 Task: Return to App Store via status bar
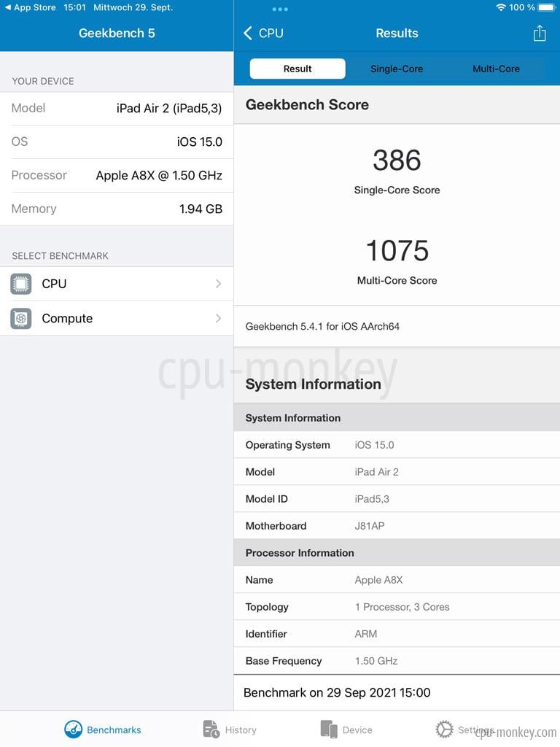click(31, 7)
